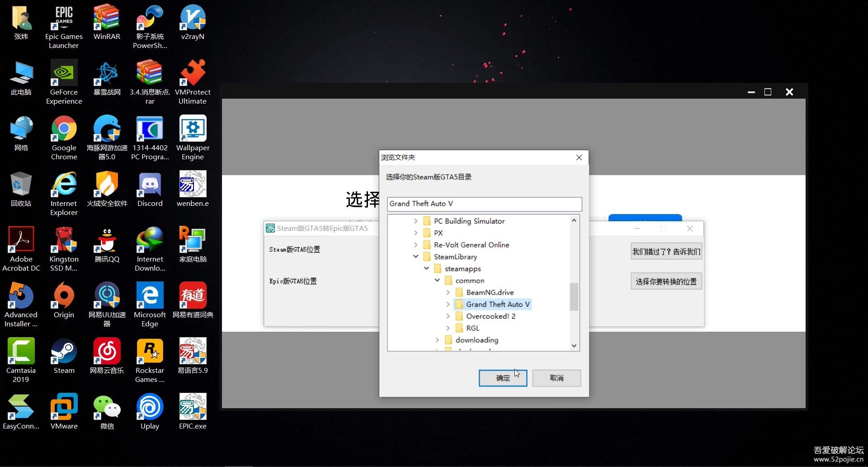868x467 pixels.
Task: Expand the downloading folder node
Action: [437, 340]
